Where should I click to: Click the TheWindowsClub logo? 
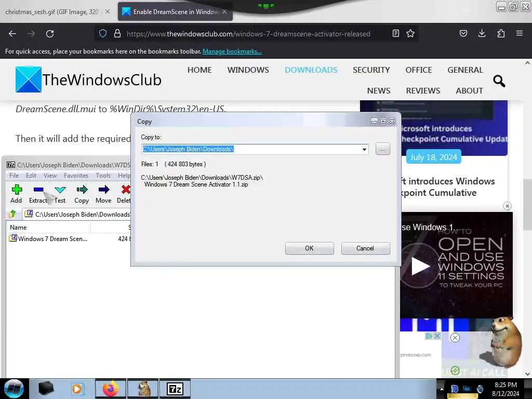[88, 79]
